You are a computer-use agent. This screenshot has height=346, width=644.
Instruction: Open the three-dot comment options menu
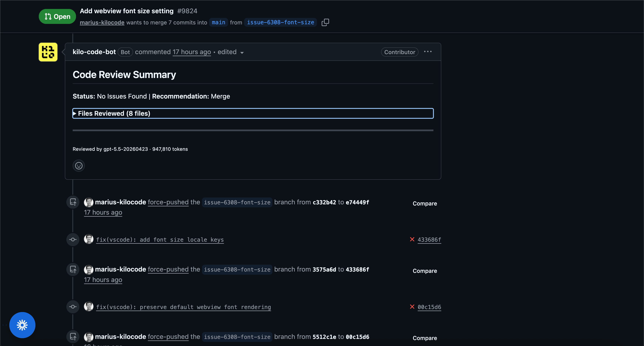point(428,52)
